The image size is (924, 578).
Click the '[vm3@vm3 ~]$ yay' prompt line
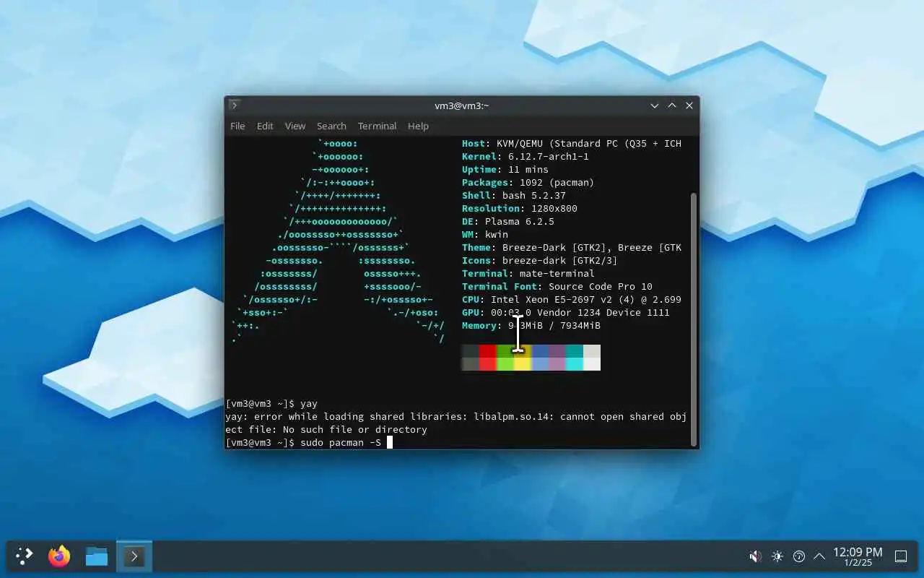click(271, 403)
